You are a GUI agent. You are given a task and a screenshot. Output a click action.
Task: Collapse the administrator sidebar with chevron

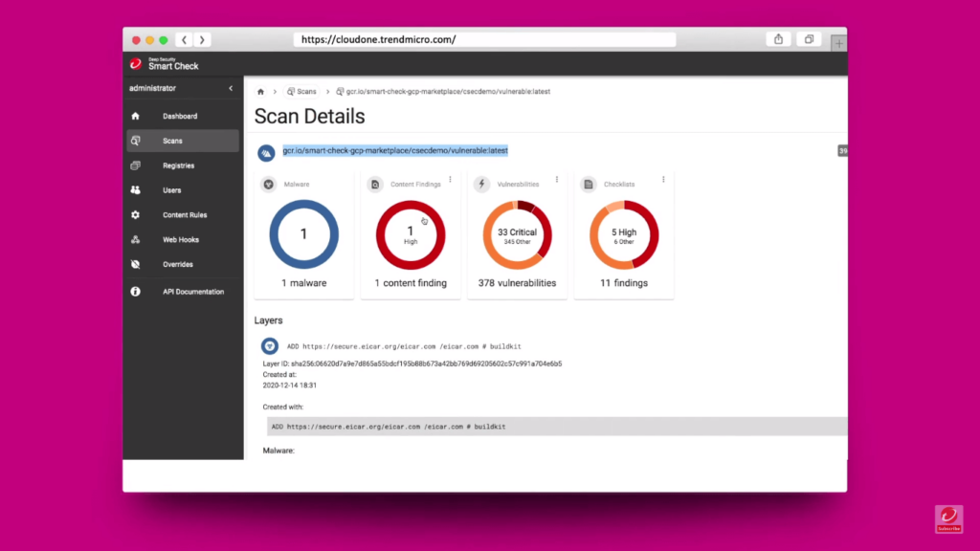(230, 87)
